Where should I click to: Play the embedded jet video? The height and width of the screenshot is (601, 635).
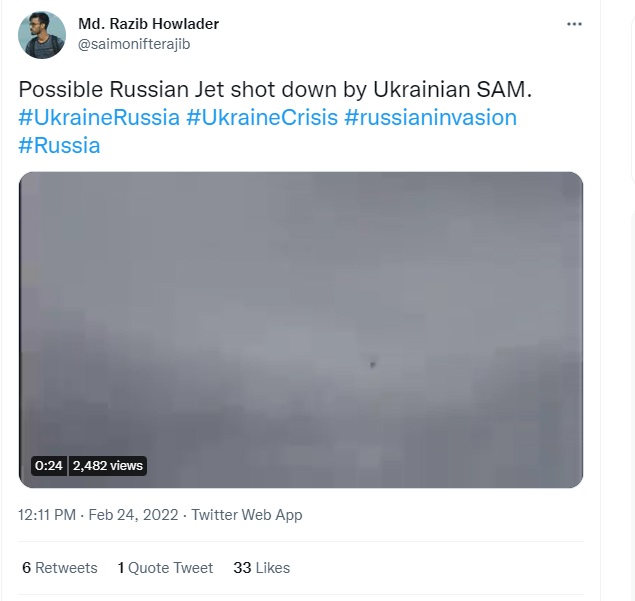click(x=301, y=330)
